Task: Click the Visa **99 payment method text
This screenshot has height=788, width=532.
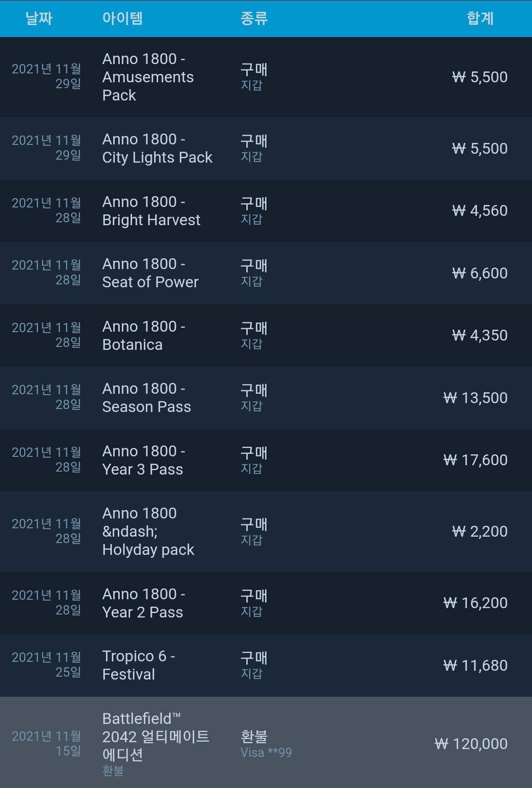Action: 266,753
